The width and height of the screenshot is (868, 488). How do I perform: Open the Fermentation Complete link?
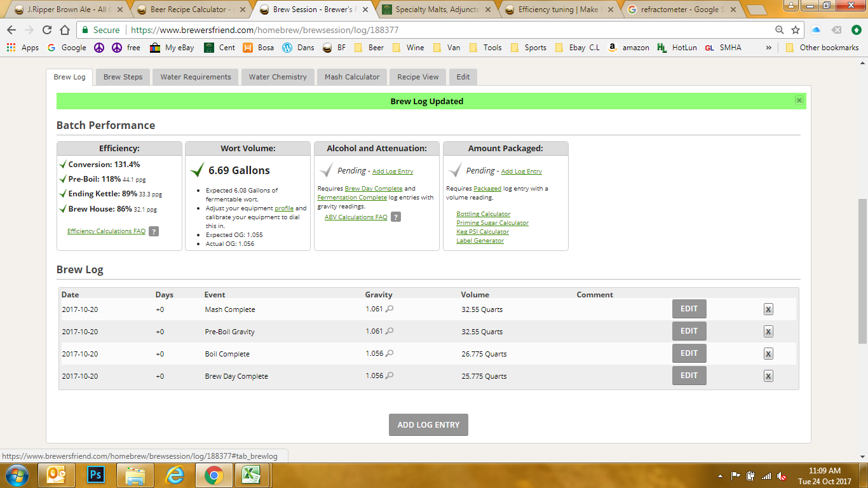pyautogui.click(x=352, y=198)
